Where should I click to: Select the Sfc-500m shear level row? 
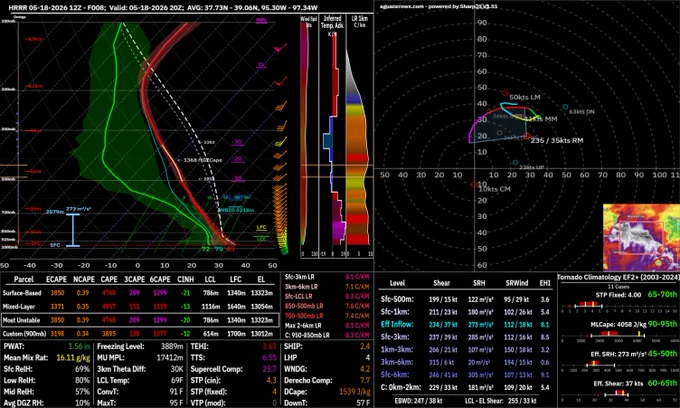click(x=464, y=299)
